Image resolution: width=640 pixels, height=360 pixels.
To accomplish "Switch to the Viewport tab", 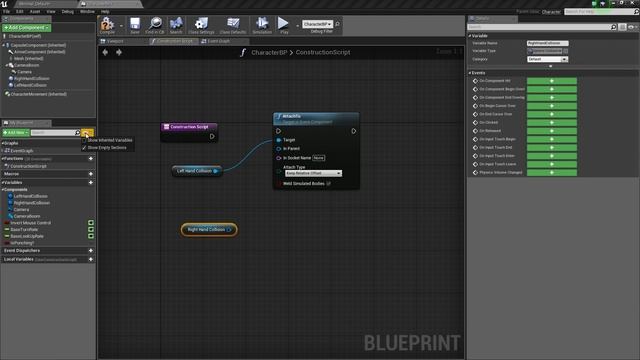I will 116,41.
